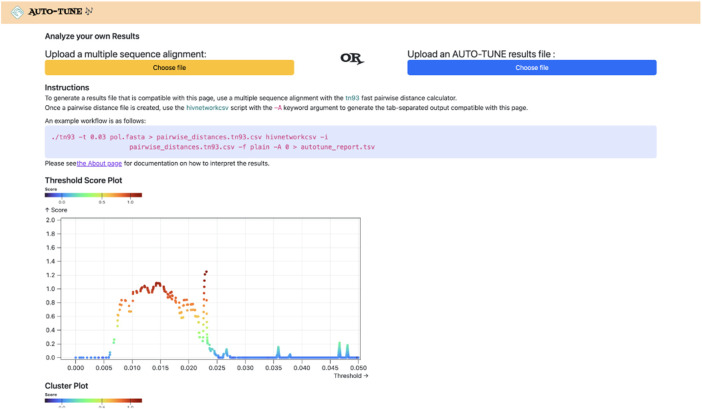This screenshot has height=409, width=702.
Task: Click the Threshold Score Plot color legend bar
Action: point(93,195)
